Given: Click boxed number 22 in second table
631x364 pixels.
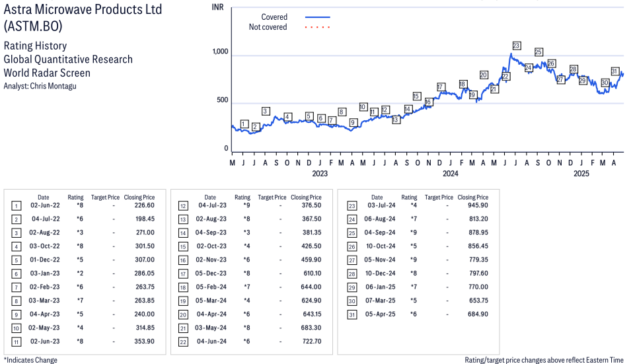Looking at the screenshot, I should (183, 342).
